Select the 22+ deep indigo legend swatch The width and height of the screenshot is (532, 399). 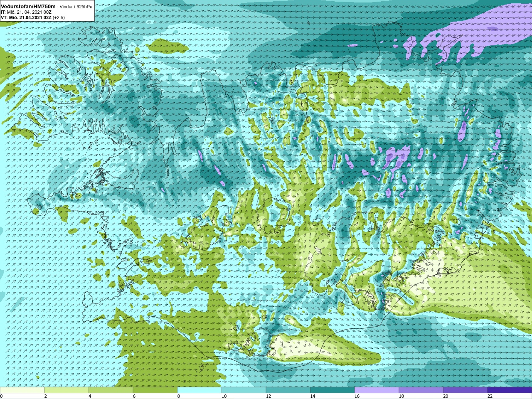point(510,390)
